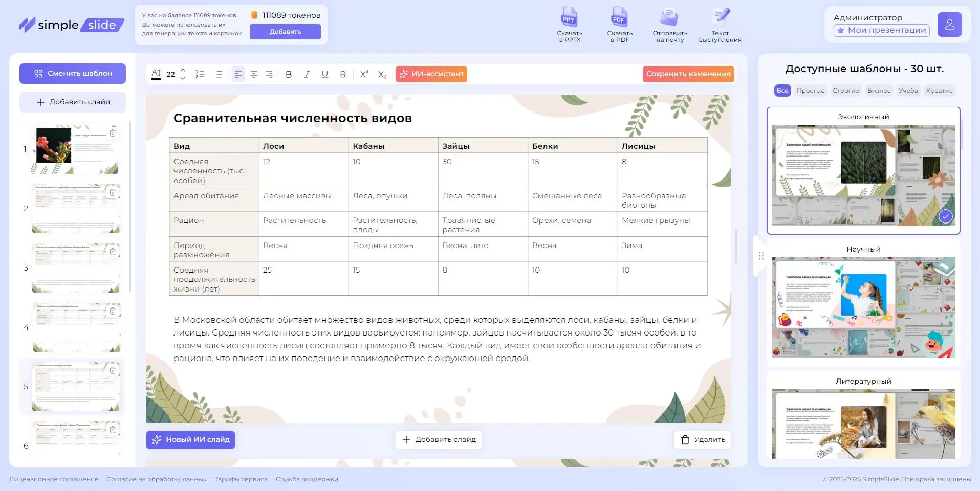
Task: Apply strikethrough formatting
Action: [342, 74]
